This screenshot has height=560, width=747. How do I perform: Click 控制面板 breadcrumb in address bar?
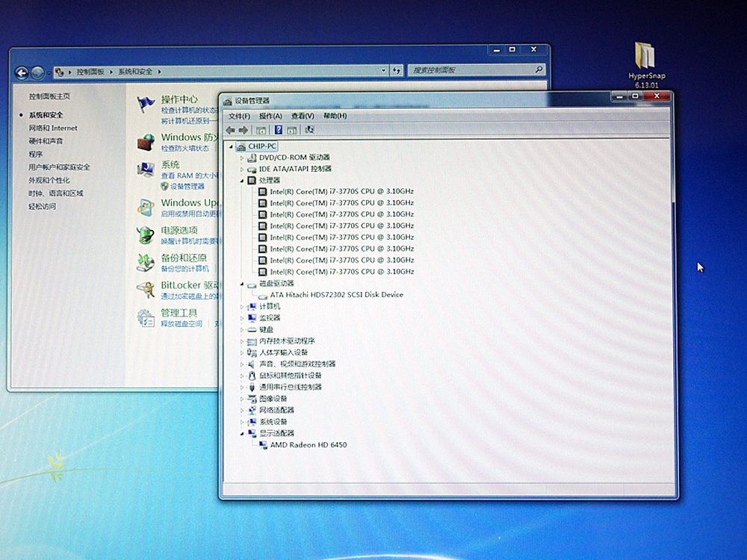pos(90,72)
